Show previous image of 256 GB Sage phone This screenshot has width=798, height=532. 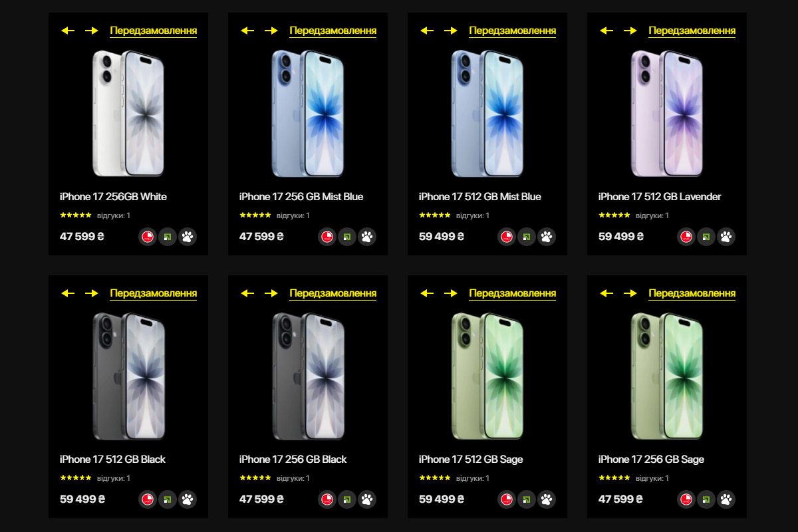[606, 293]
